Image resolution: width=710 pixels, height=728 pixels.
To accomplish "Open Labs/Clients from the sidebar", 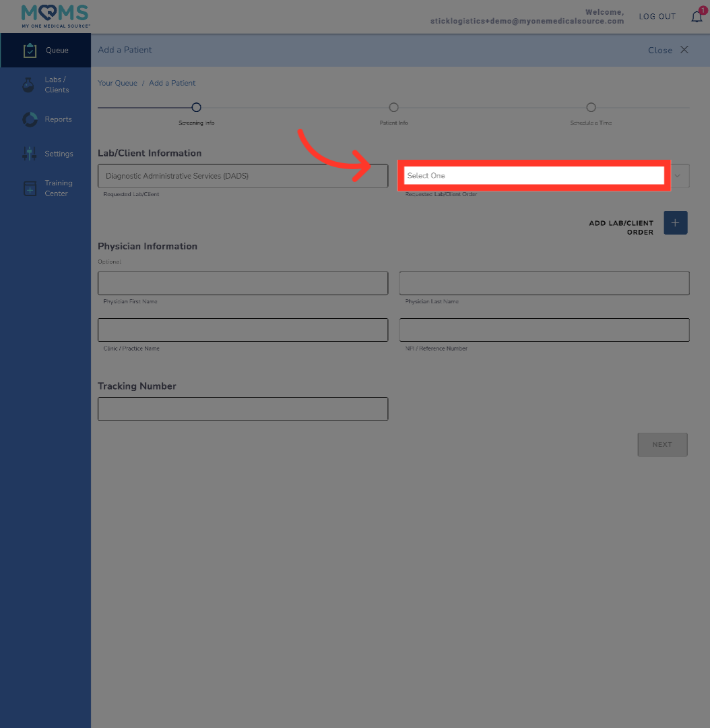I will pyautogui.click(x=30, y=84).
